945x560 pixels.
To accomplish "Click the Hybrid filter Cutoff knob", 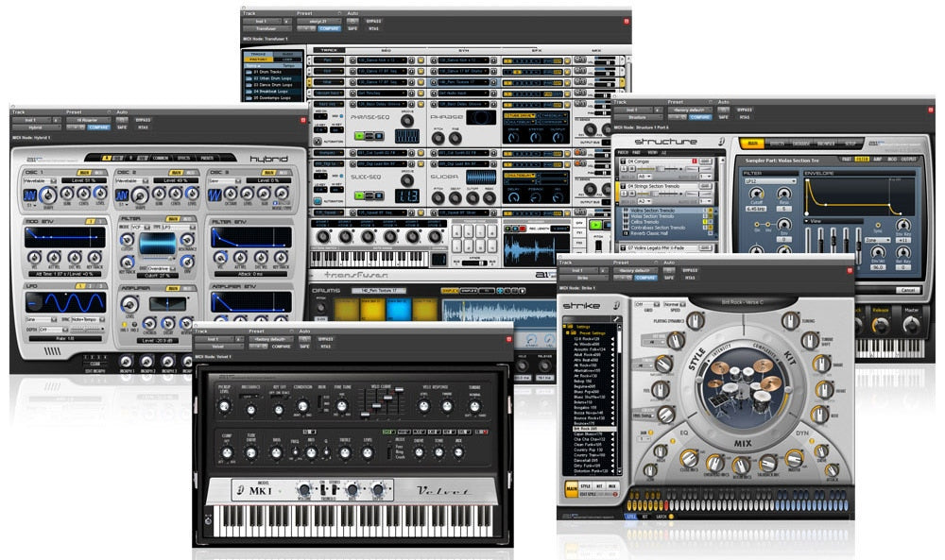I will [128, 240].
